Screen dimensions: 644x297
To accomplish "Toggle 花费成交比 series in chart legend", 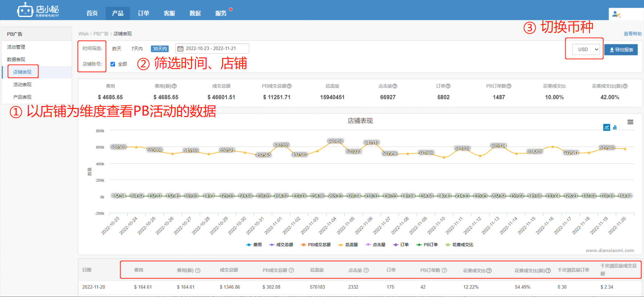I will [x=459, y=245].
